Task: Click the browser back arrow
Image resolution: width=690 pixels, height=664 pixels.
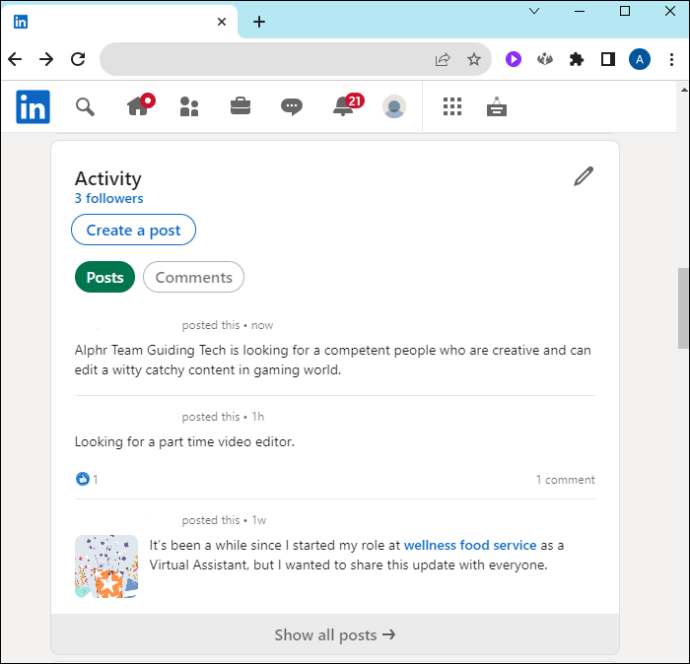Action: click(15, 59)
